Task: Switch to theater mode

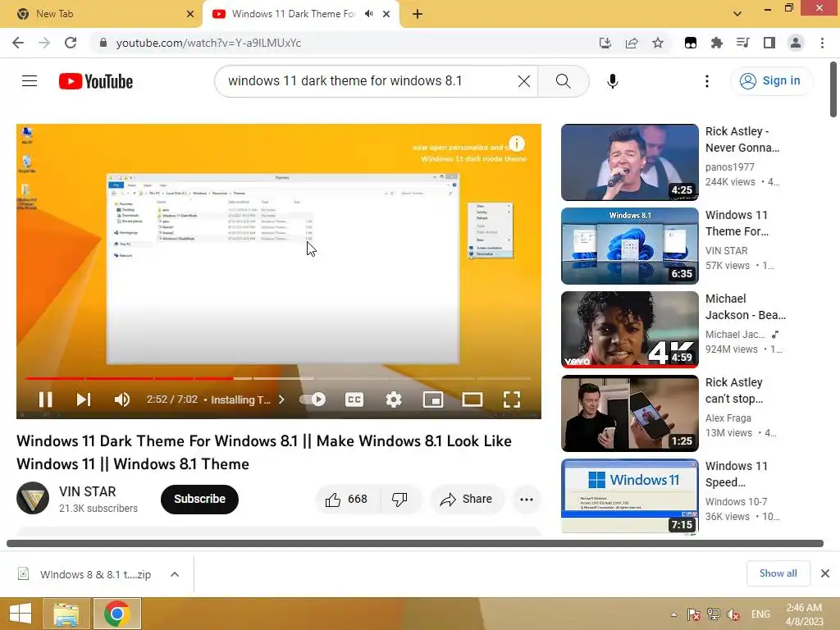Action: [472, 399]
